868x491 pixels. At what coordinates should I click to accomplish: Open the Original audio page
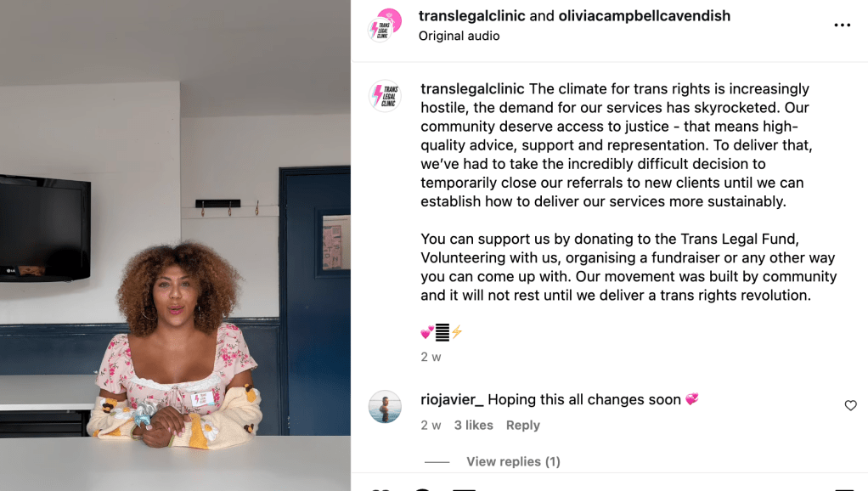(459, 36)
